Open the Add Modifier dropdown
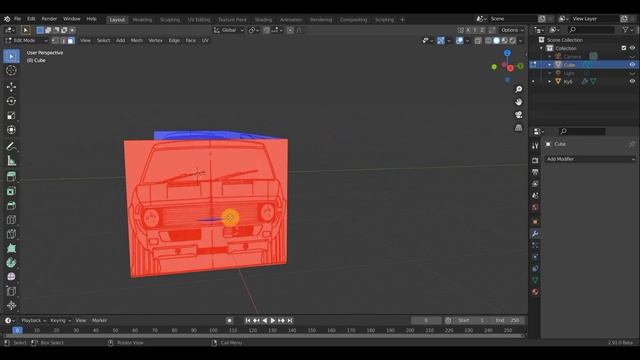The image size is (640, 360). click(x=590, y=159)
